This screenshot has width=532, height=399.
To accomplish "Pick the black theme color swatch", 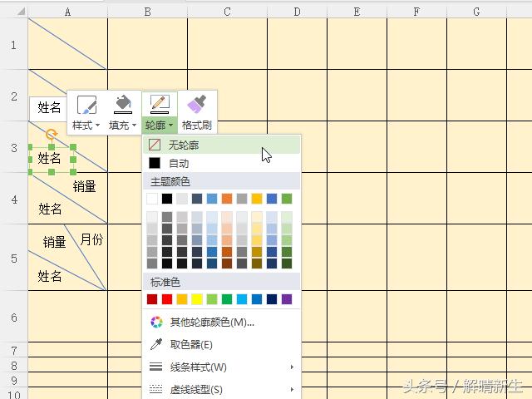I will (167, 199).
